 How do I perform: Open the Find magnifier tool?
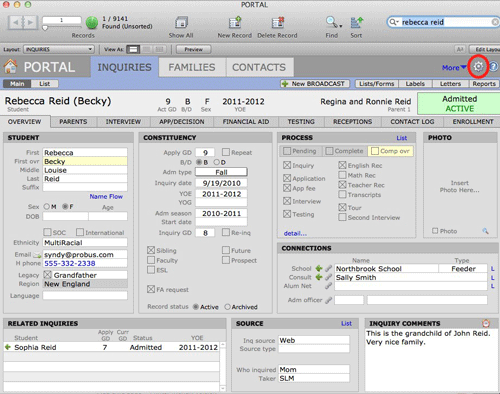point(331,22)
